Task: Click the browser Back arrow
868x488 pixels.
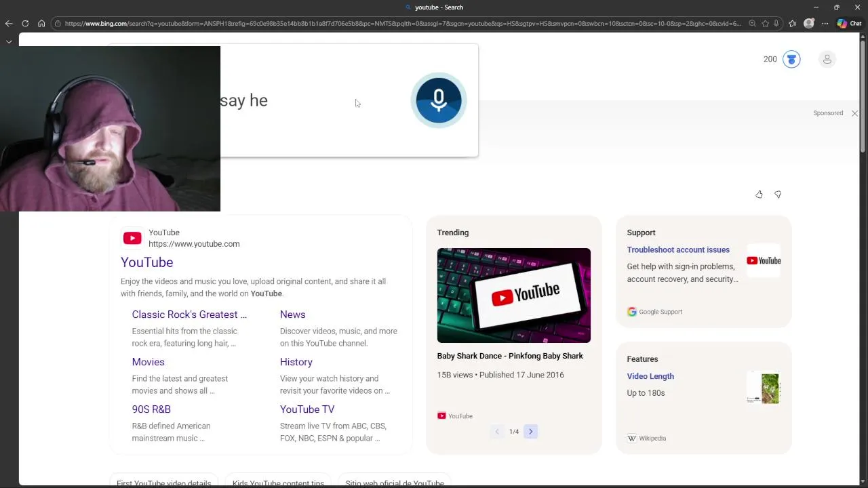Action: tap(9, 24)
